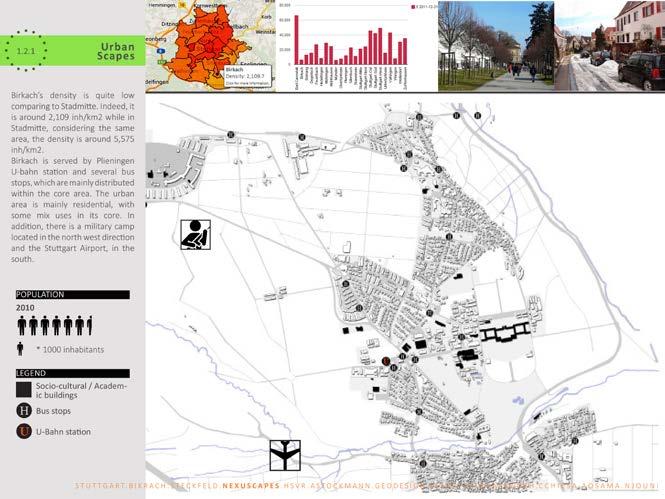Click the small person icon beside '1000 inhabitants'

coord(20,349)
